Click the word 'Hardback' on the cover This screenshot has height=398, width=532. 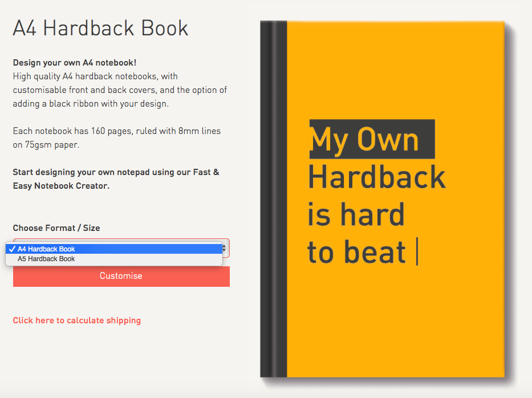tap(376, 177)
